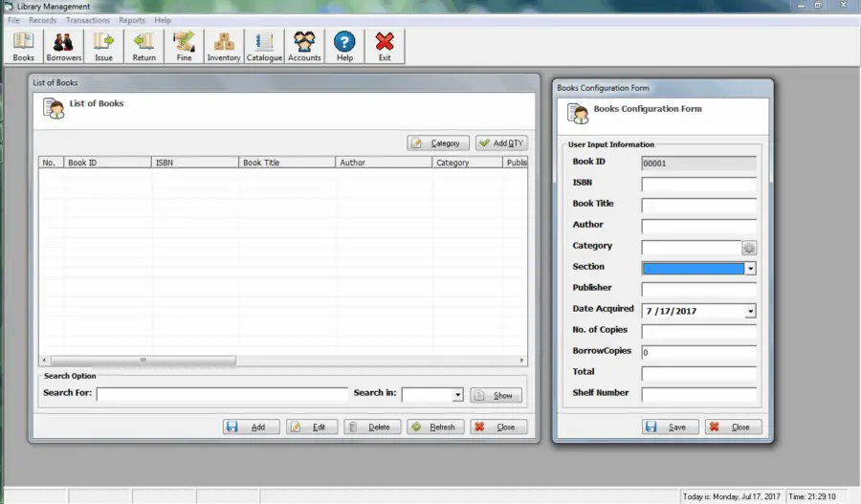Viewport: 861px width, 504px height.
Task: Click the Category button above the book list
Action: 438,142
